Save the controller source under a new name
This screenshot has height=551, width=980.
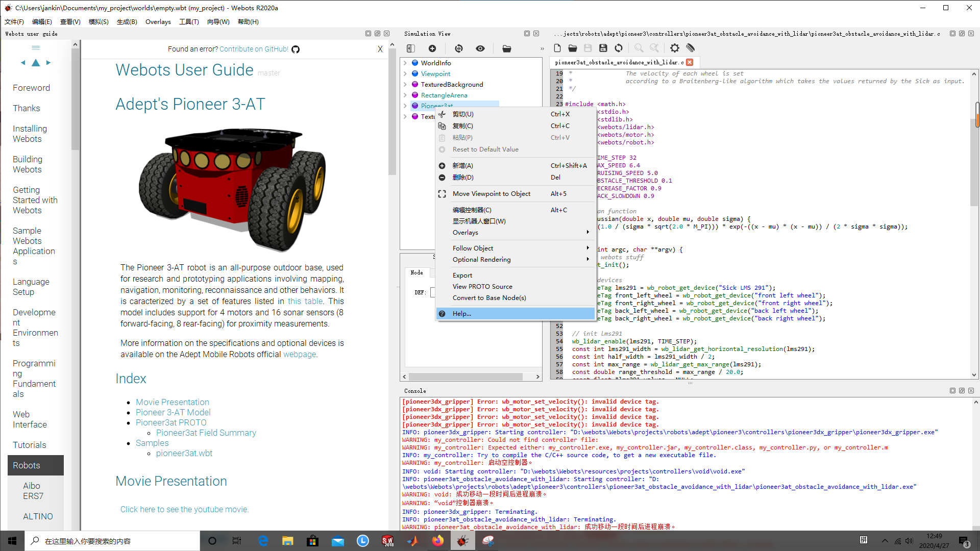(x=603, y=48)
